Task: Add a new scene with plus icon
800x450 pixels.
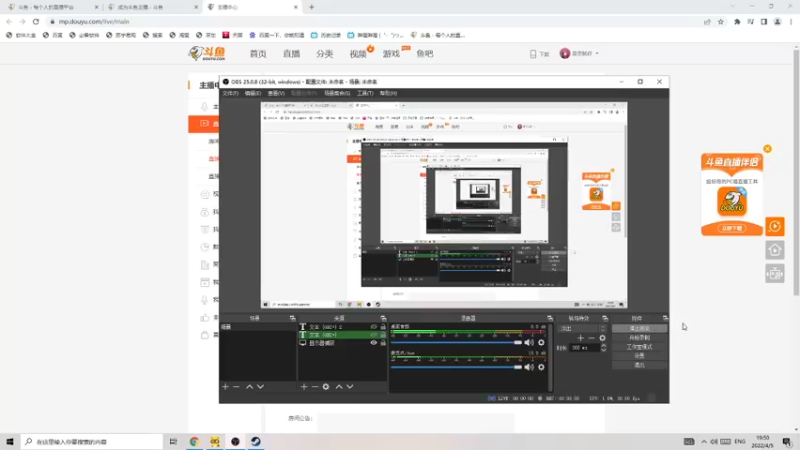Action: tap(226, 387)
